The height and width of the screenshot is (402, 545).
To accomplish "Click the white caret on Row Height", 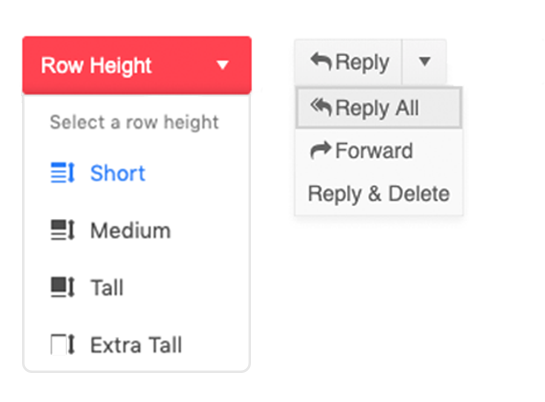I will tap(222, 65).
